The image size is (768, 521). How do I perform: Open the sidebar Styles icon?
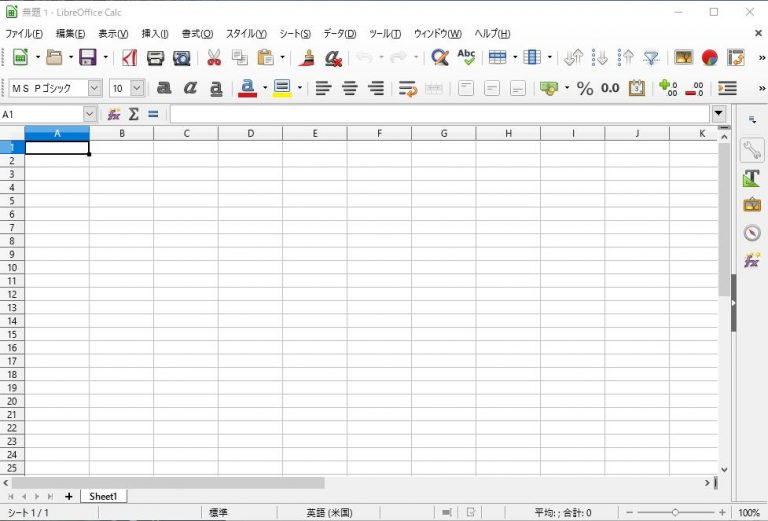tap(752, 178)
